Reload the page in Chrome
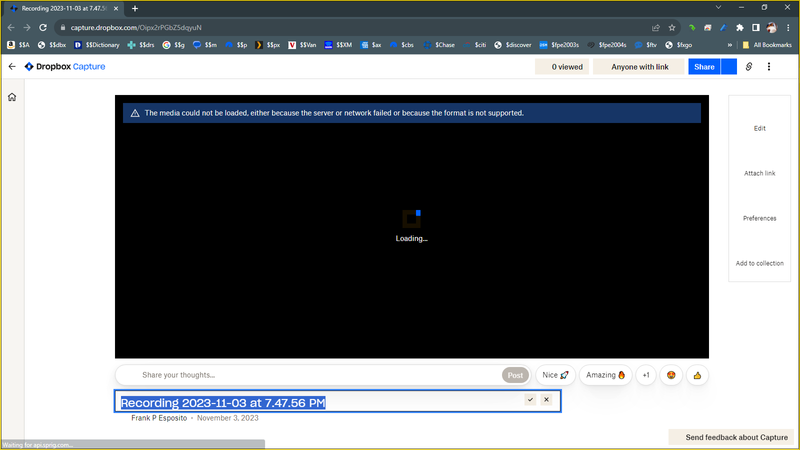Viewport: 800px width, 450px height. tap(43, 28)
